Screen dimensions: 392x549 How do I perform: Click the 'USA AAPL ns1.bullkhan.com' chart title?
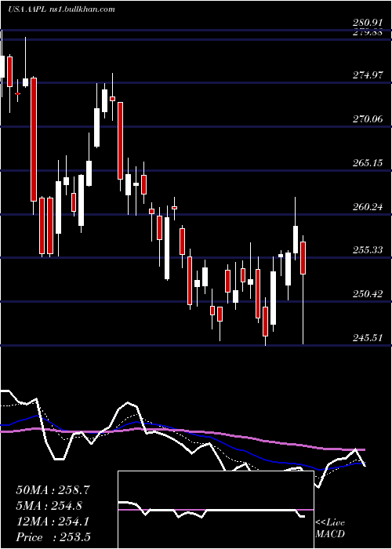61,9
